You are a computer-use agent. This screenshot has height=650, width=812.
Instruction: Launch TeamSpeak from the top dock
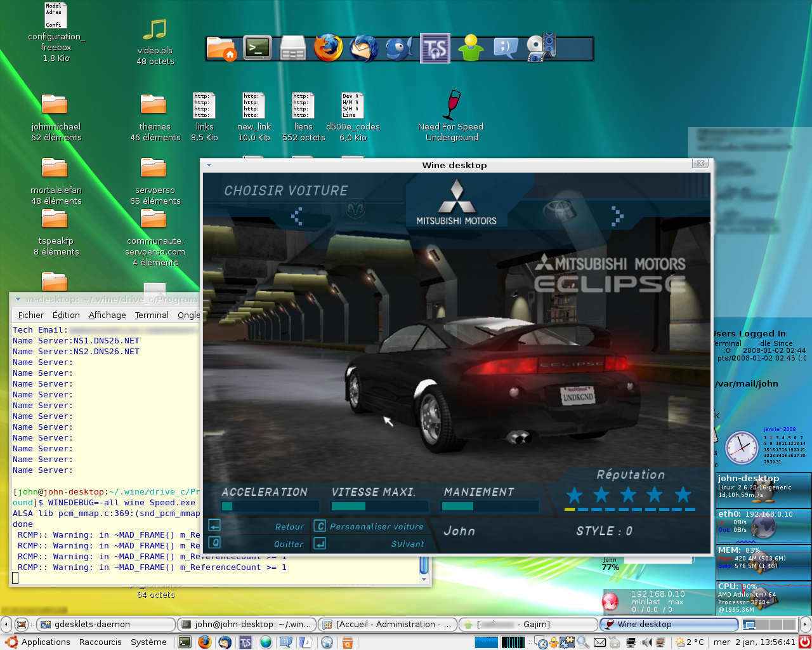[435, 48]
